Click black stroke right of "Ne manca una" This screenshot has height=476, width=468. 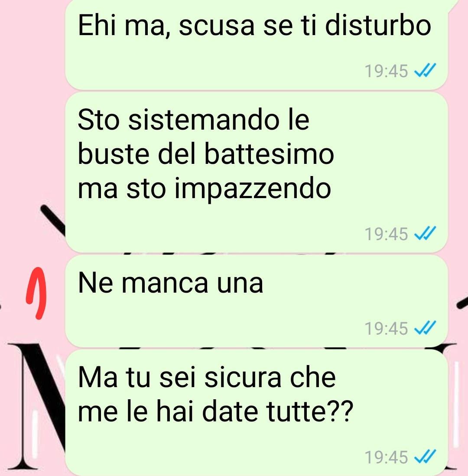coord(462,303)
